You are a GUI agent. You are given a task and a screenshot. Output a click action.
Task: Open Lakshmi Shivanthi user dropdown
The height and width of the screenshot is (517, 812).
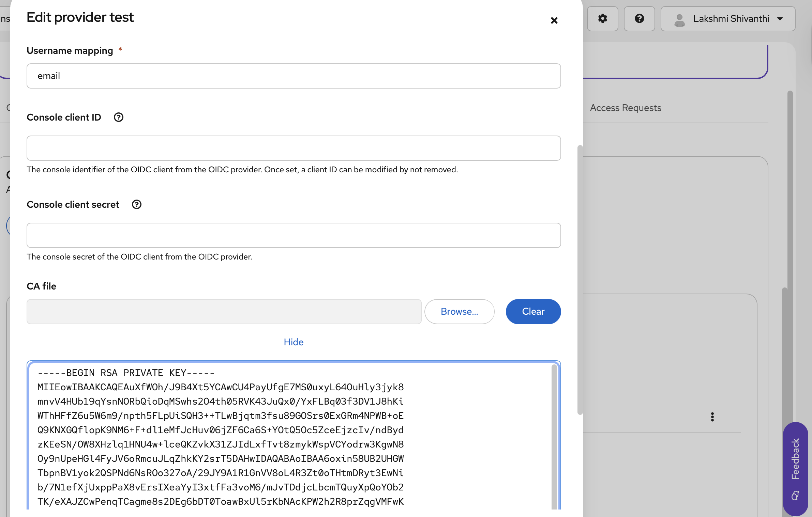pyautogui.click(x=728, y=19)
